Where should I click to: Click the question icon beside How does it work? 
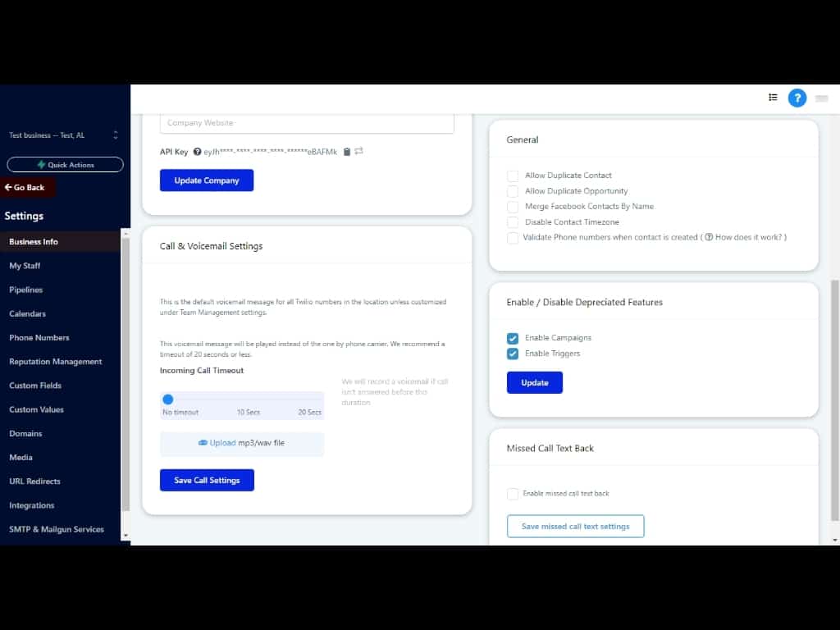pos(709,238)
